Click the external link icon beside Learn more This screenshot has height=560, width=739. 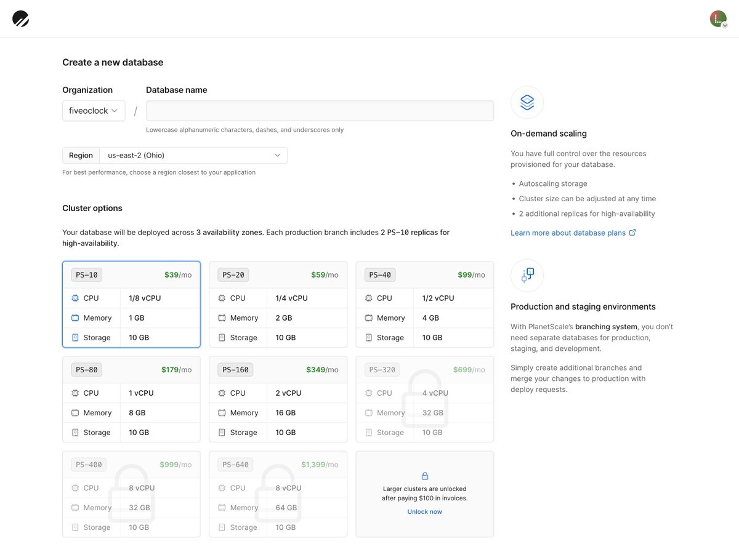click(632, 233)
